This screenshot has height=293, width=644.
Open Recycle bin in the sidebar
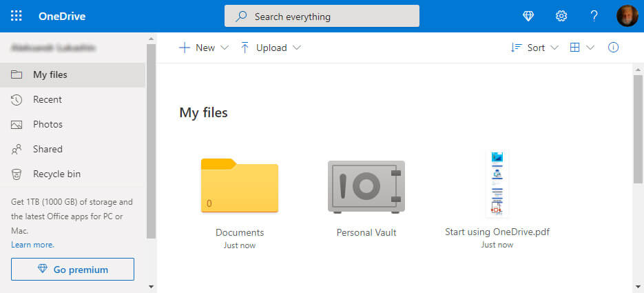73,174
